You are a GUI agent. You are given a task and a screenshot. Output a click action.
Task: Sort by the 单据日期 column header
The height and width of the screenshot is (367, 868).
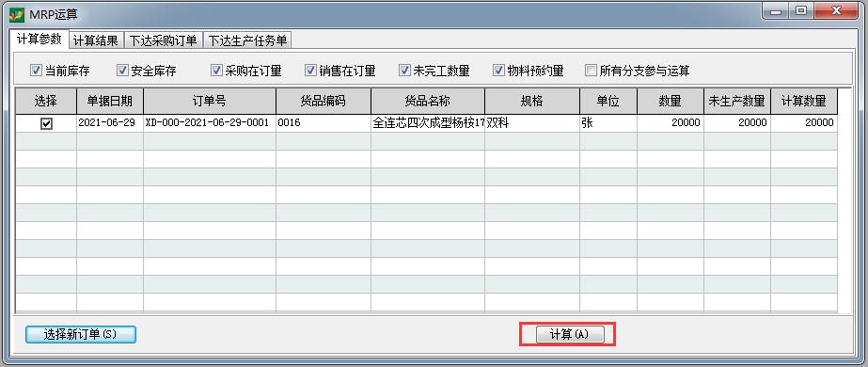coord(110,102)
